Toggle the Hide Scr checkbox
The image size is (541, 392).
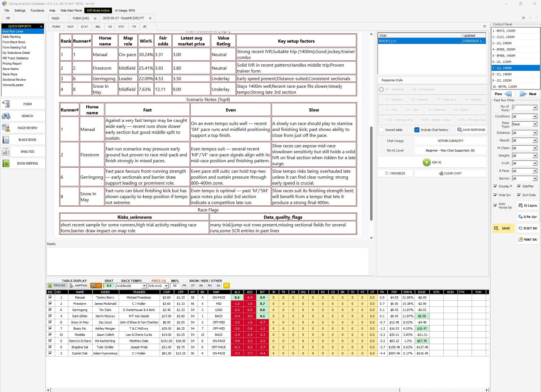point(495,195)
